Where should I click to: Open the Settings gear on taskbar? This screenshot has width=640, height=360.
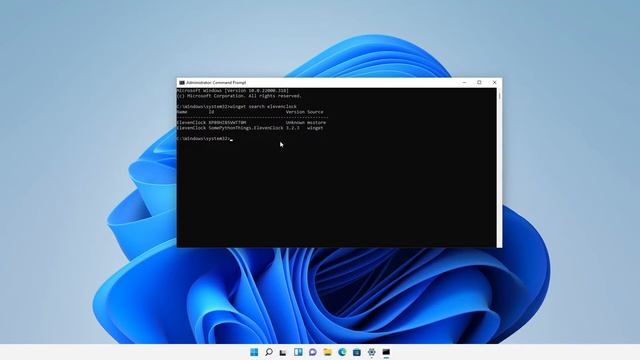click(x=371, y=352)
